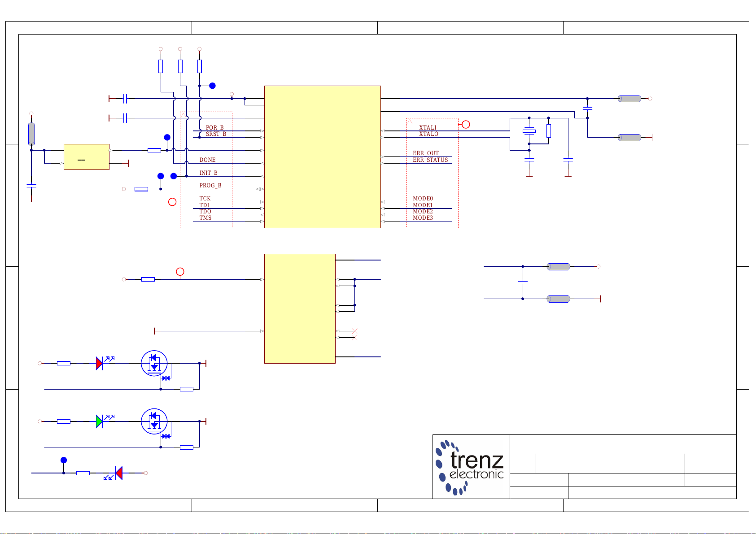Image resolution: width=756 pixels, height=534 pixels.
Task: Click the small yellow component block at left
Action: [87, 157]
